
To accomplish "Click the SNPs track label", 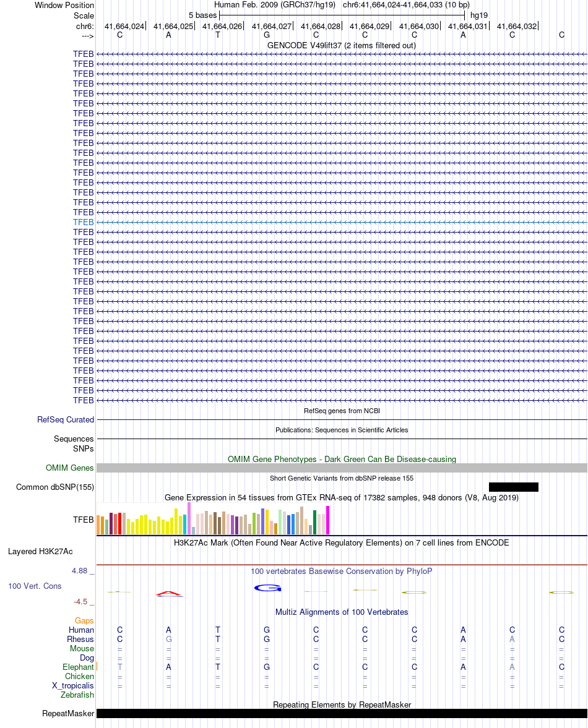I will click(x=83, y=448).
